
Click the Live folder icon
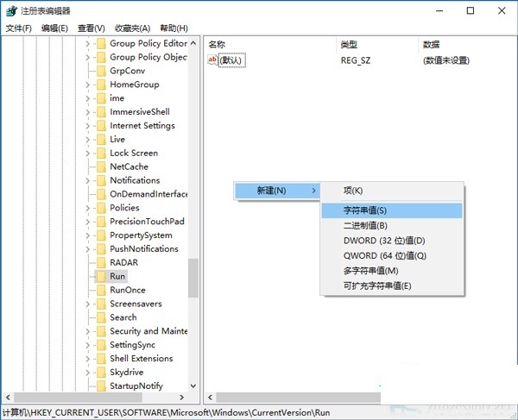[x=101, y=139]
